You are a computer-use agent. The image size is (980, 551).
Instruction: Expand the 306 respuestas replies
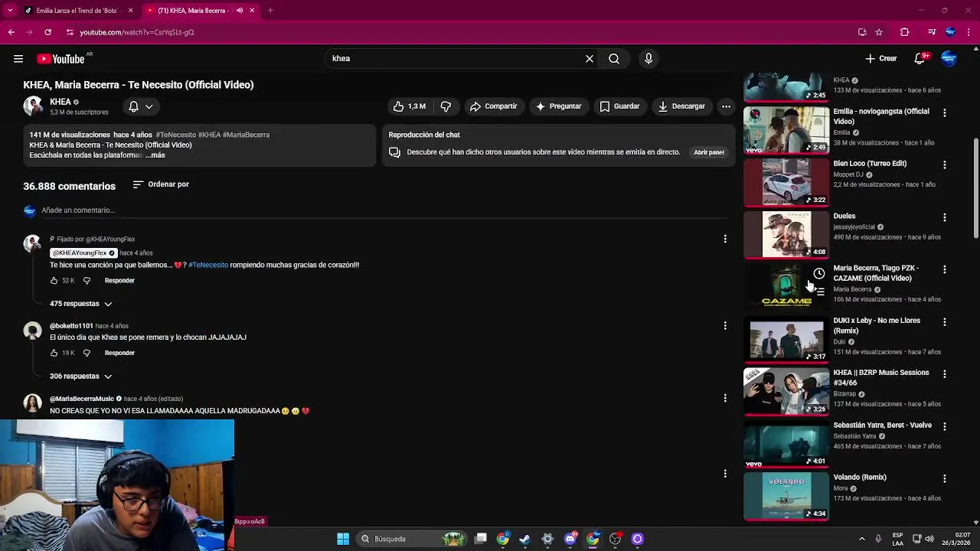(81, 377)
